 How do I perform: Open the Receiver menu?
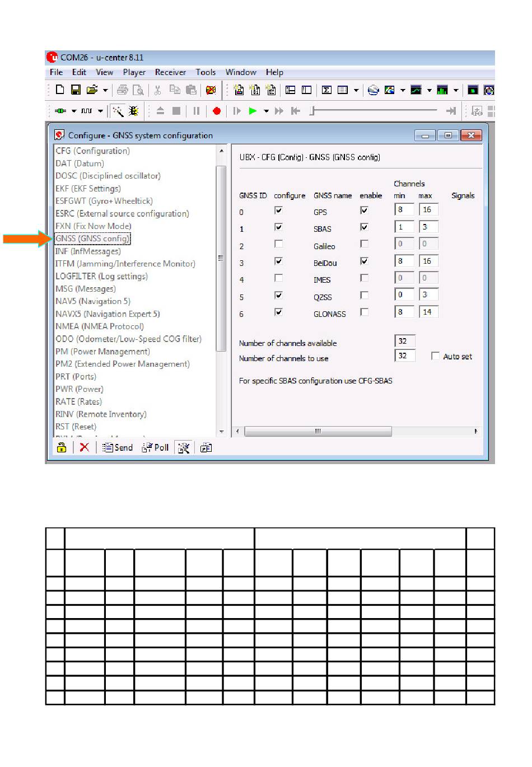[170, 72]
